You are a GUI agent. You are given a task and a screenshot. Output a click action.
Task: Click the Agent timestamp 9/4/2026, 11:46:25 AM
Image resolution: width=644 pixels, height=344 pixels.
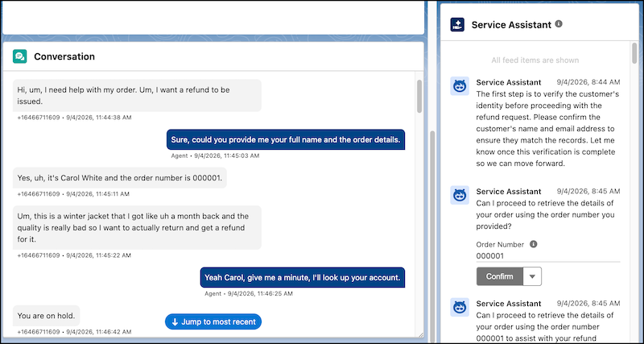pyautogui.click(x=260, y=293)
